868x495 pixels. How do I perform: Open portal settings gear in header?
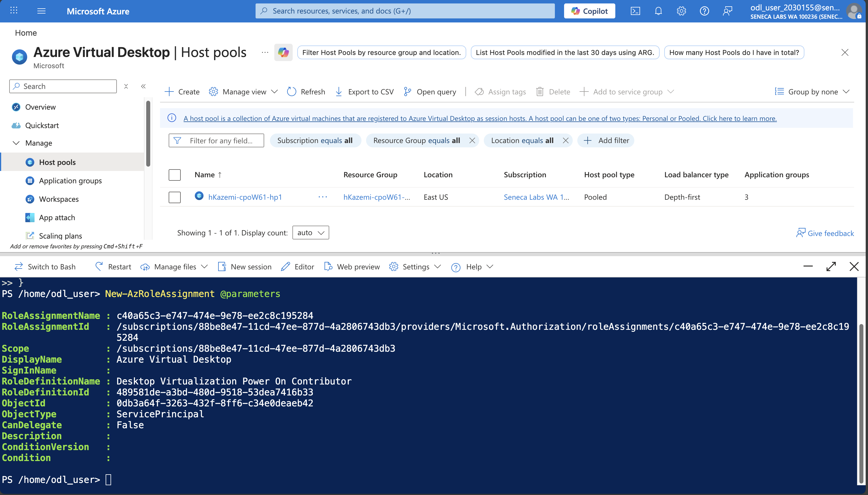(x=681, y=11)
